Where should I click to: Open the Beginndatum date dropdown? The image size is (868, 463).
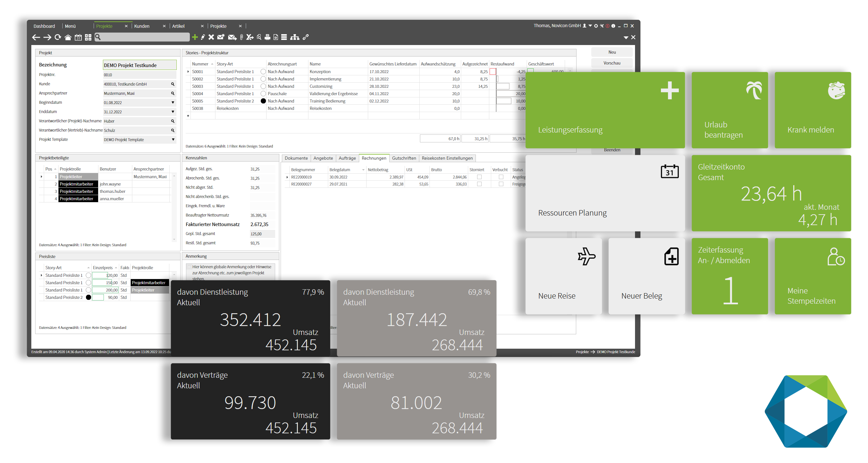coord(173,103)
